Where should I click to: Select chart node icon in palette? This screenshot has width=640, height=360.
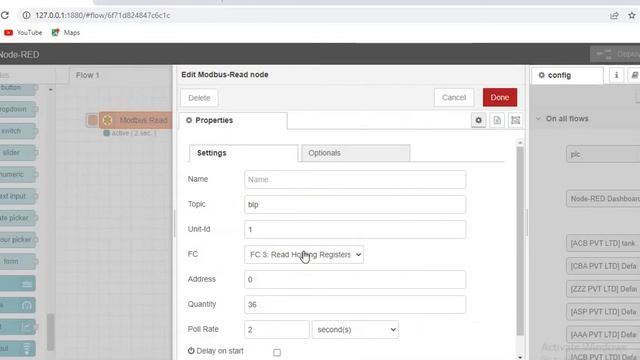27,327
